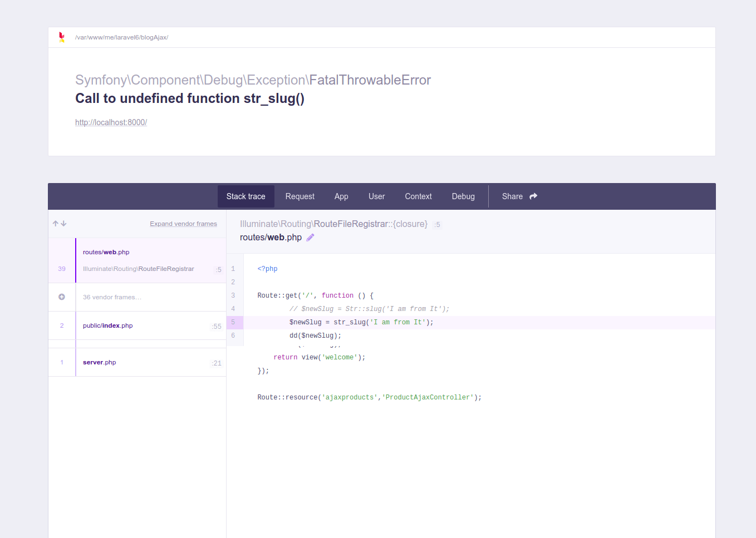Click the share arrow icon

pyautogui.click(x=533, y=196)
